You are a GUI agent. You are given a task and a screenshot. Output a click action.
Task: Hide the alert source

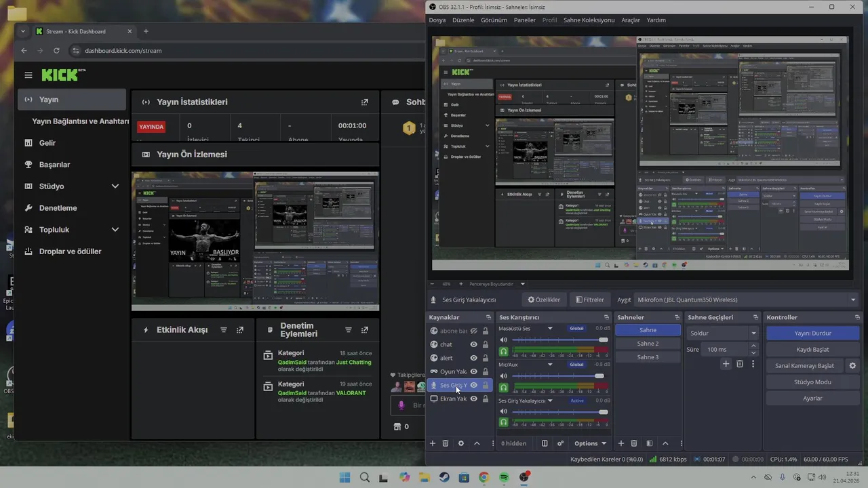point(474,358)
